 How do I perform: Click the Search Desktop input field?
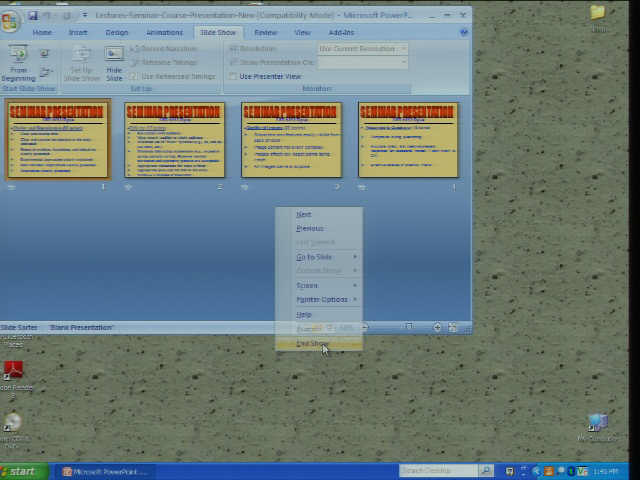pyautogui.click(x=438, y=471)
